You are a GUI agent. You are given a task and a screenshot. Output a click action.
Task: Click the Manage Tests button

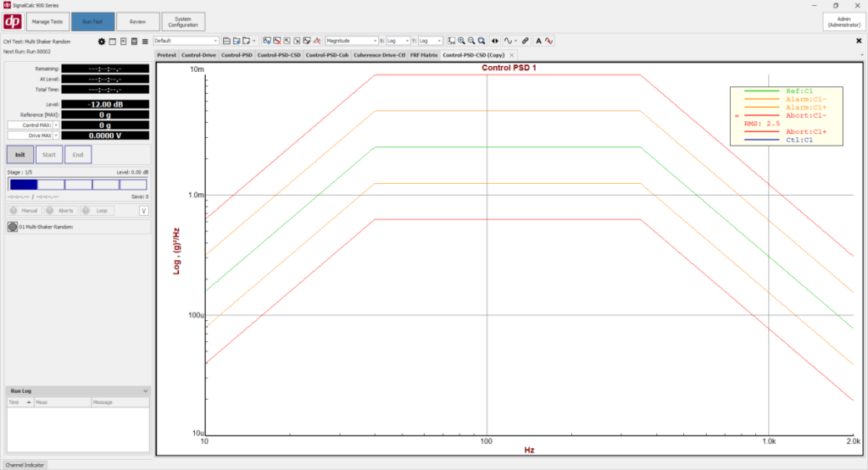point(47,21)
